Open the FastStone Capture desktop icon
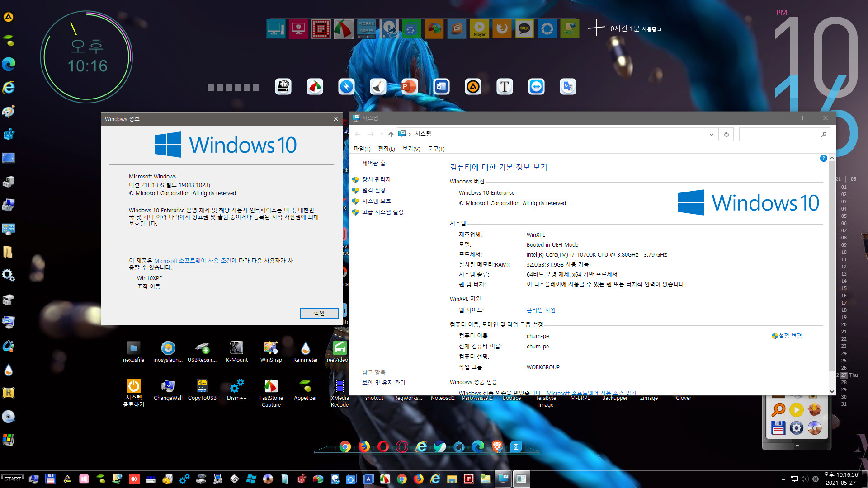 pos(271,393)
